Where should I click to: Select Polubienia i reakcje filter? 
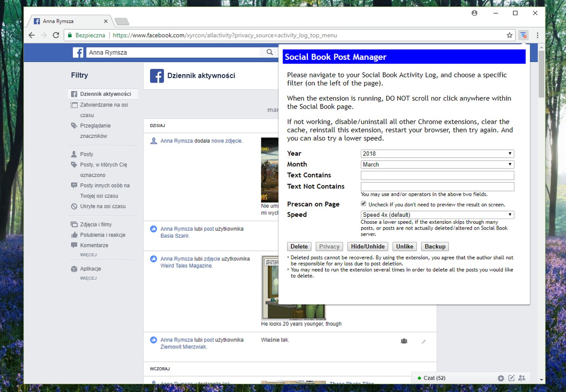[103, 235]
